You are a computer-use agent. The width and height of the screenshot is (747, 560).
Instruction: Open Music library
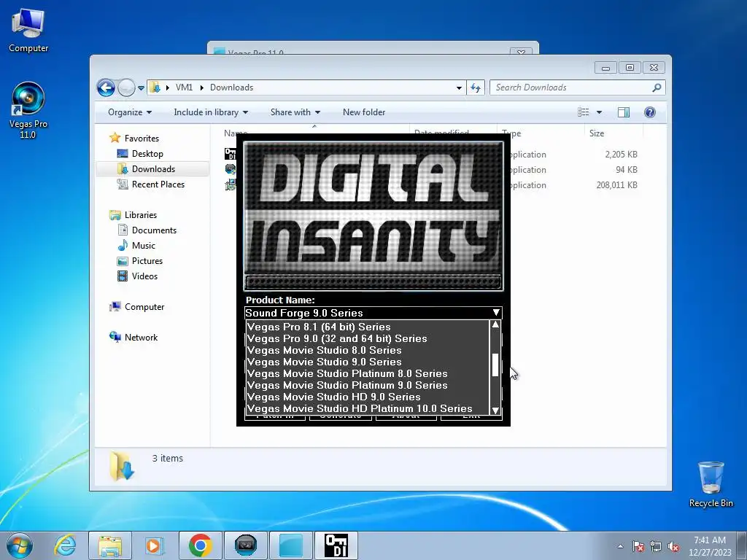point(144,246)
